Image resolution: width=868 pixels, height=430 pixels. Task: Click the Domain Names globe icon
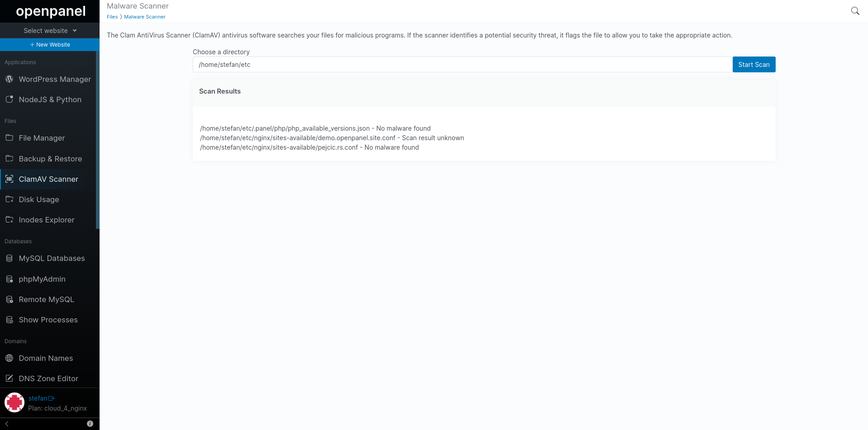point(9,358)
